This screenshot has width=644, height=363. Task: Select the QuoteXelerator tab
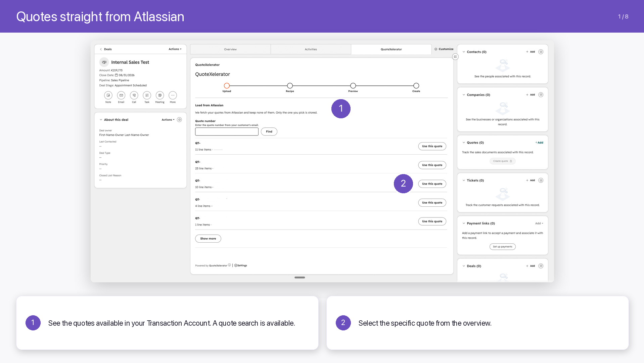pos(391,49)
